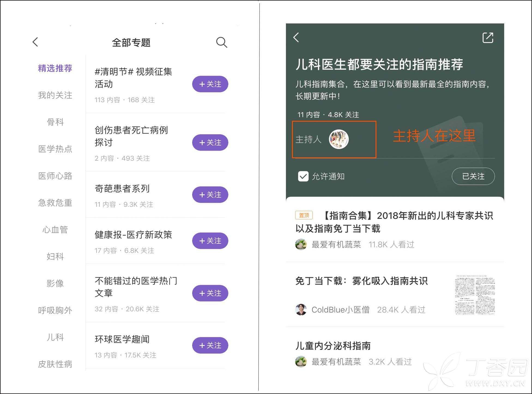Click the 置顶 tag on pinned post

[x=304, y=215]
